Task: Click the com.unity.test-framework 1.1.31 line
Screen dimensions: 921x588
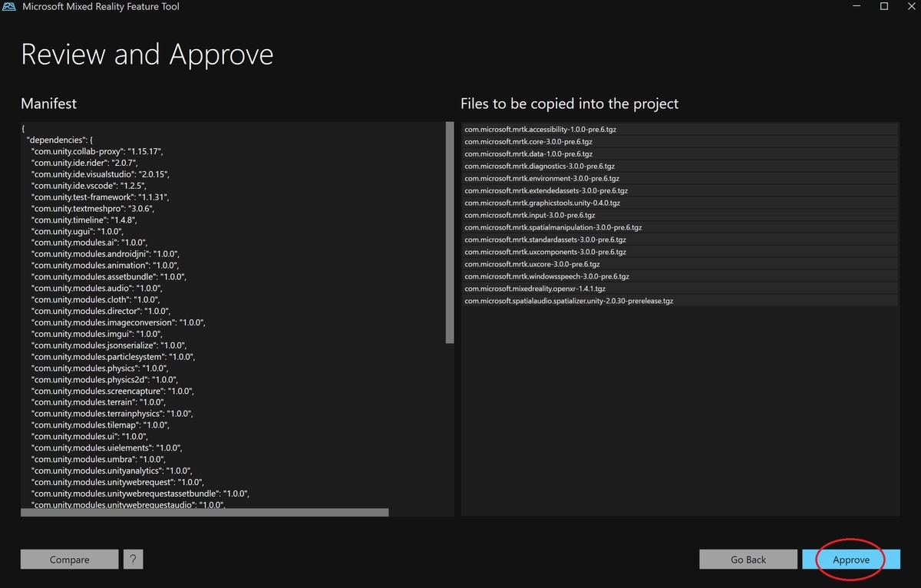Action: (x=100, y=197)
